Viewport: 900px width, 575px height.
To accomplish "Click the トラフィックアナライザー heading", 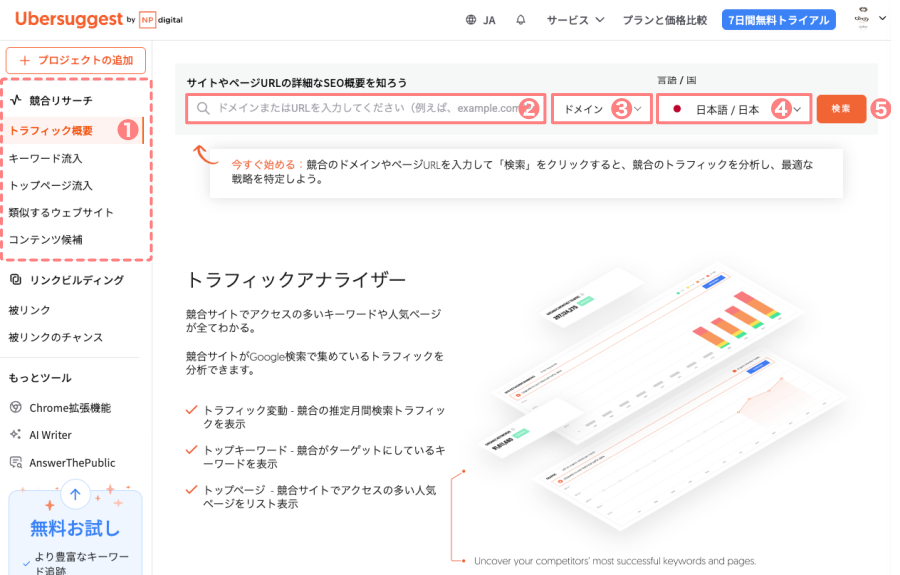I will click(296, 280).
